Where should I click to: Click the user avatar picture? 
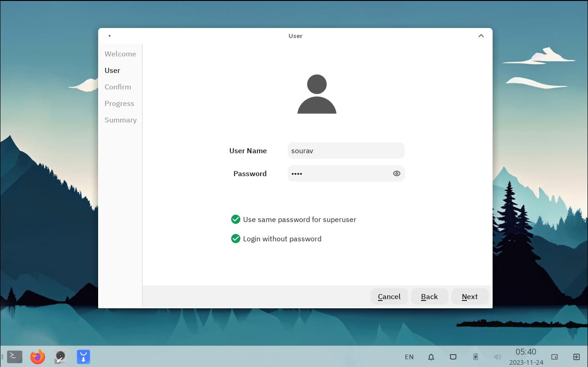pyautogui.click(x=317, y=95)
